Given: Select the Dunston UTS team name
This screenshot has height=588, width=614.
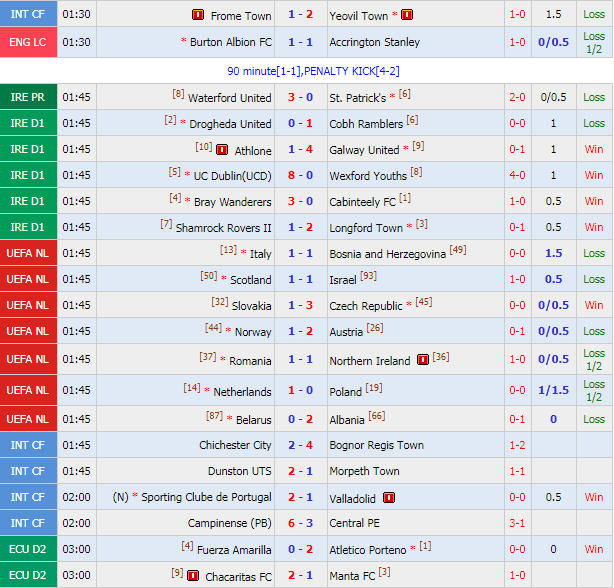Looking at the screenshot, I should (240, 471).
